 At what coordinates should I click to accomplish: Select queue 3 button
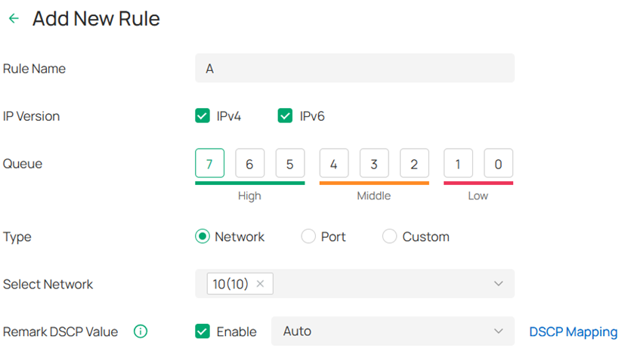tap(374, 163)
